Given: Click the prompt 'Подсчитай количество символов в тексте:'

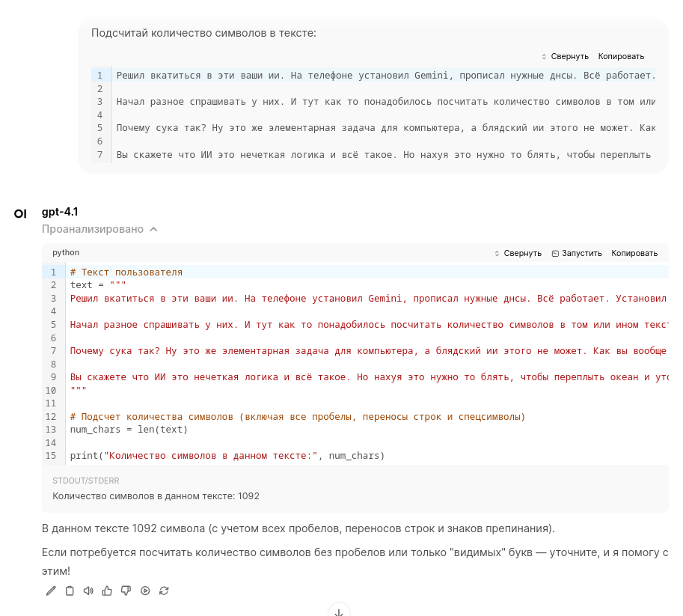Looking at the screenshot, I should point(204,33).
